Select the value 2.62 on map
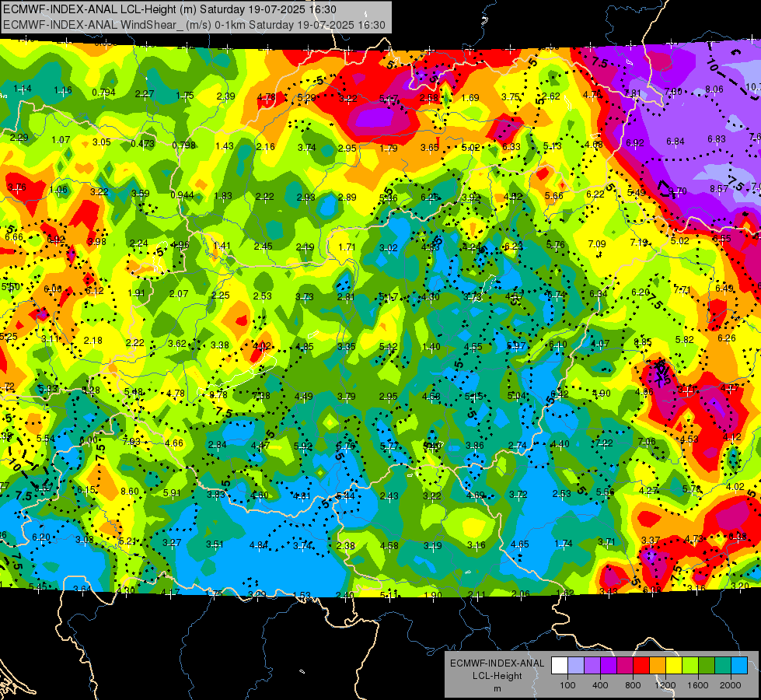The height and width of the screenshot is (700, 761). 551,96
